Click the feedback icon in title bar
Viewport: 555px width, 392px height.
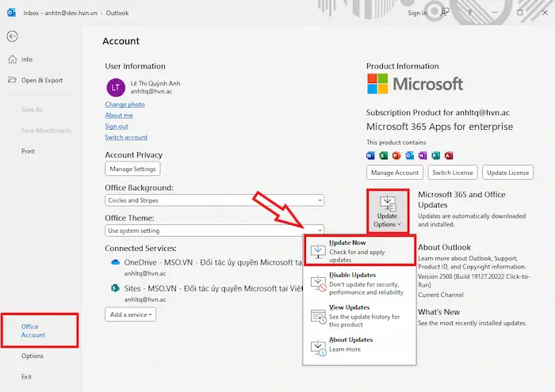point(445,13)
